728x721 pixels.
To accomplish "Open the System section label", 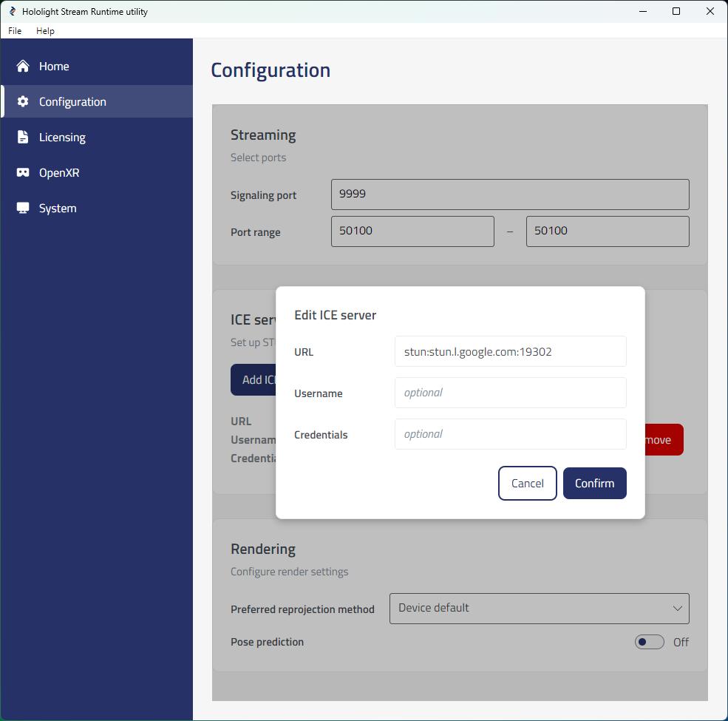I will (x=58, y=208).
